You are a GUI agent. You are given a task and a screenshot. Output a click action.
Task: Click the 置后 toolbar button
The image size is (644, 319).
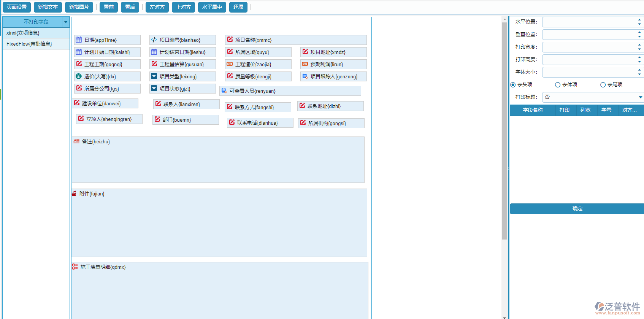click(x=130, y=7)
